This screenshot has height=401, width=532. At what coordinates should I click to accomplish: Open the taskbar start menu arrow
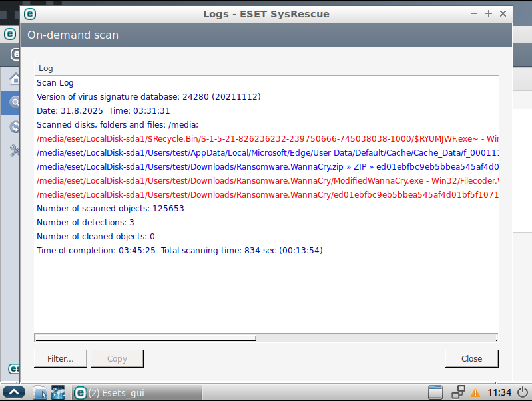click(14, 392)
